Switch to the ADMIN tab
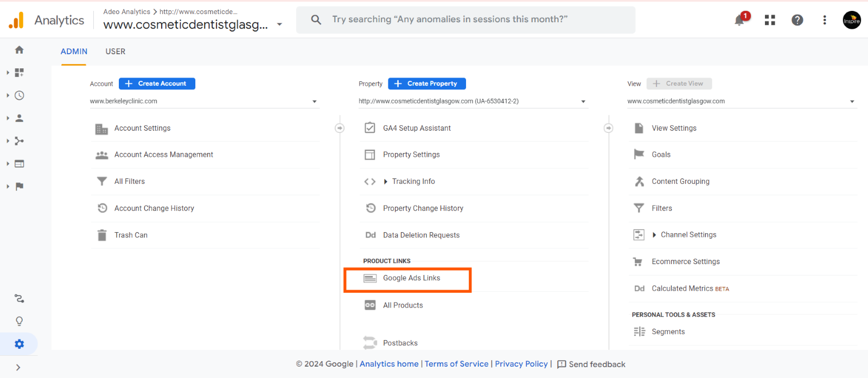The height and width of the screenshot is (378, 868). [74, 52]
